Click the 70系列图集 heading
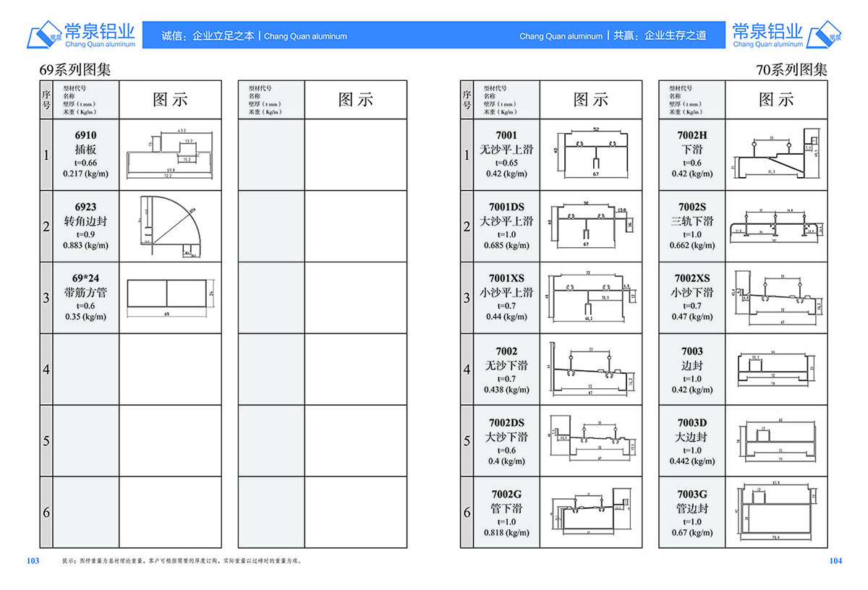Viewport: 868px width, 590px height. coord(791,70)
